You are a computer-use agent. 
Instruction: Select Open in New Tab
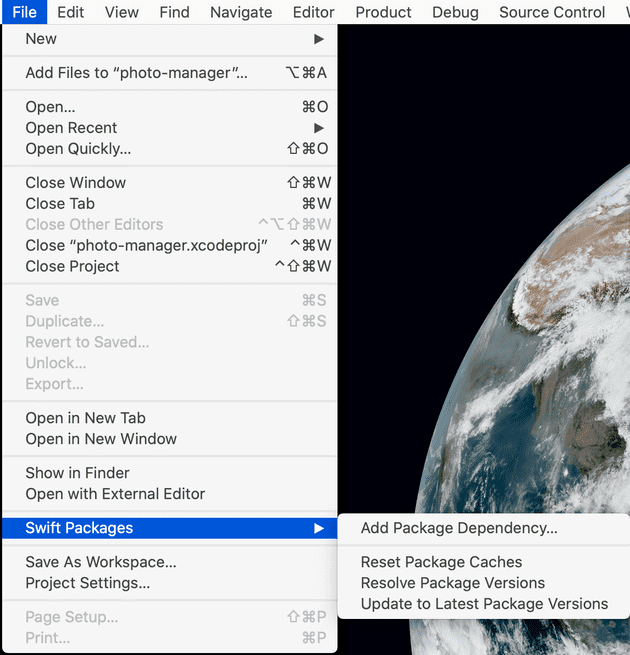click(x=170, y=418)
